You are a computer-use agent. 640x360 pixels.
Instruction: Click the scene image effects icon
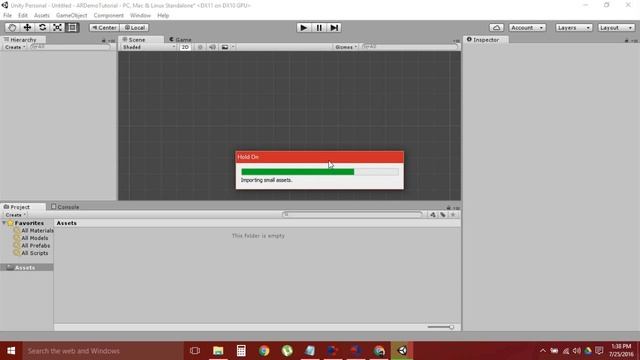(x=224, y=47)
